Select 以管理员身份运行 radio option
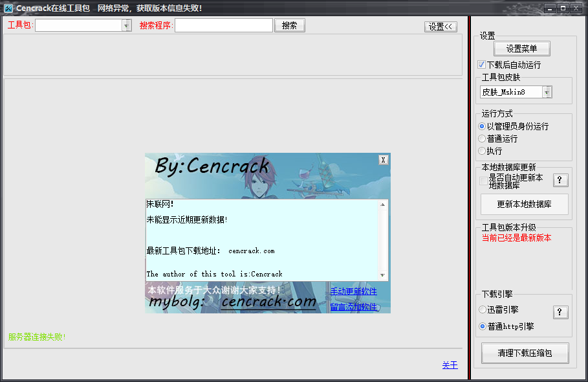 coord(482,126)
